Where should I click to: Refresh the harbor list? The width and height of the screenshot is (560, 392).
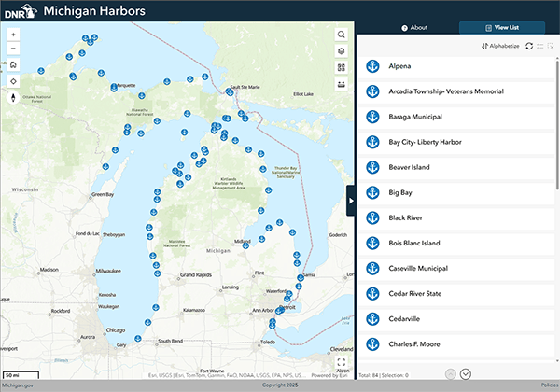tap(529, 46)
